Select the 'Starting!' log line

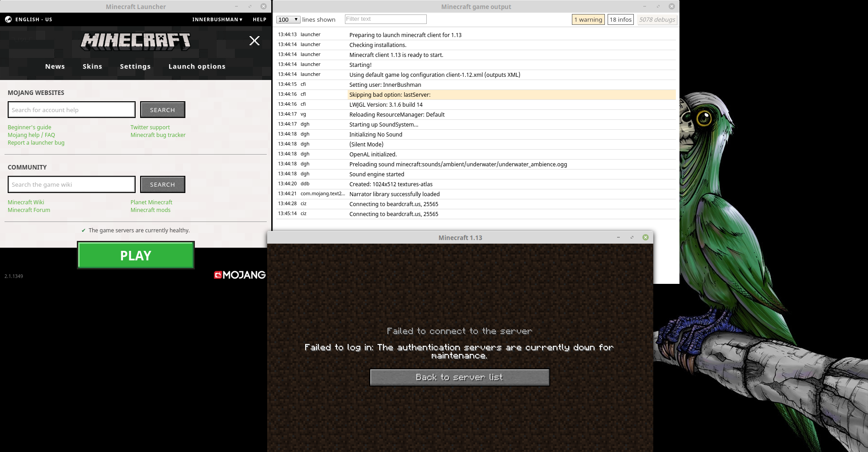tap(476, 65)
